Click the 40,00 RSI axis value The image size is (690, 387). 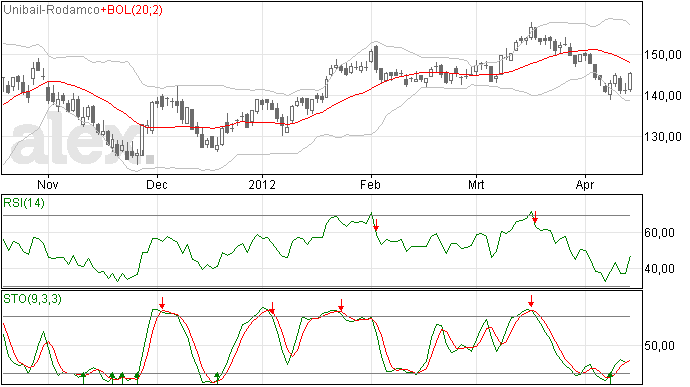coord(659,269)
